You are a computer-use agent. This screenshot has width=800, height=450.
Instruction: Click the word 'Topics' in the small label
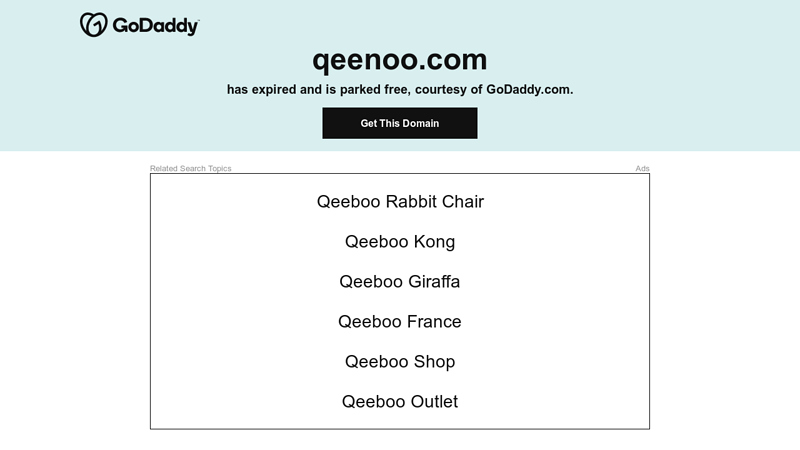[x=219, y=168]
